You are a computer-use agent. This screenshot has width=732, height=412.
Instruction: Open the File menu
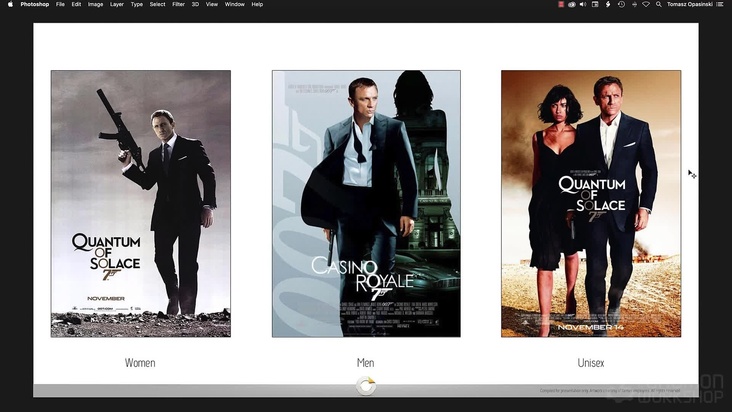60,4
